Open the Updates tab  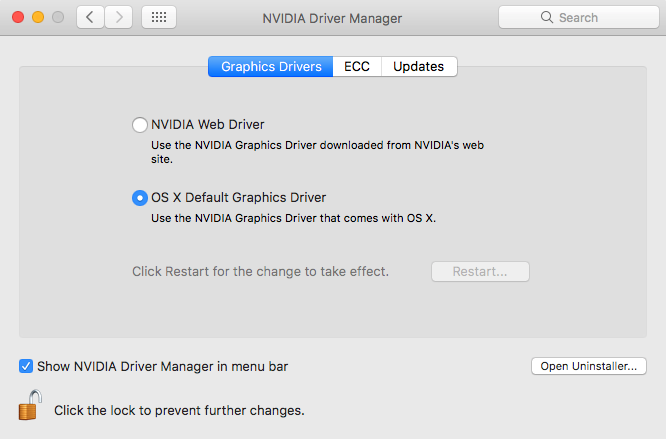(x=418, y=67)
